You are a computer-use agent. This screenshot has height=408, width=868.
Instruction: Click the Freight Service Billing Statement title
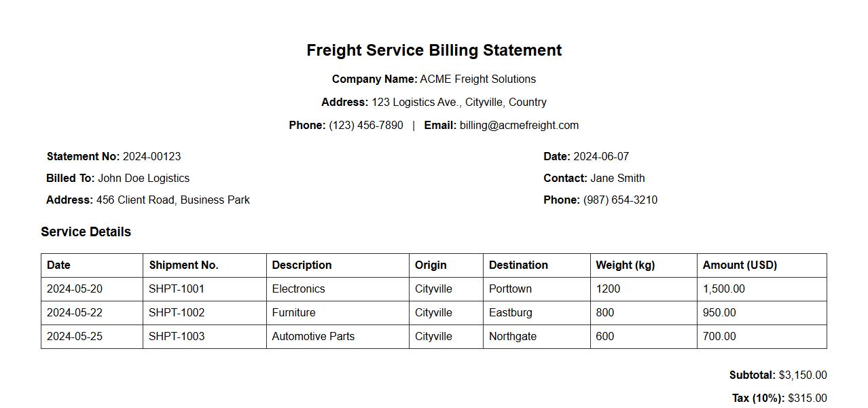[x=434, y=50]
